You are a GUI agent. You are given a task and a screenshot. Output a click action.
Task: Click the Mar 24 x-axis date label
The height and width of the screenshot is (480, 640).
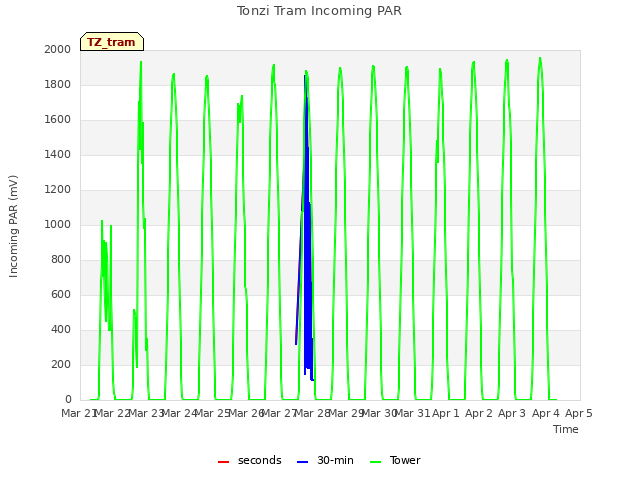click(179, 413)
